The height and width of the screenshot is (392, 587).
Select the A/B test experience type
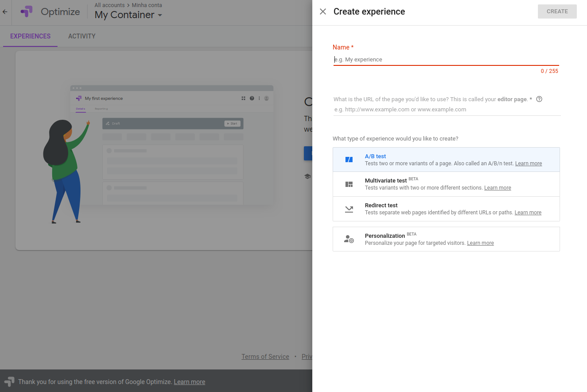point(446,160)
